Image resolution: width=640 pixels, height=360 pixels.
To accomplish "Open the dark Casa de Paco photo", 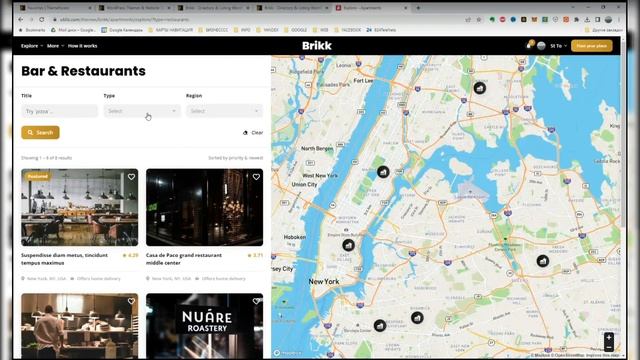I will click(204, 207).
